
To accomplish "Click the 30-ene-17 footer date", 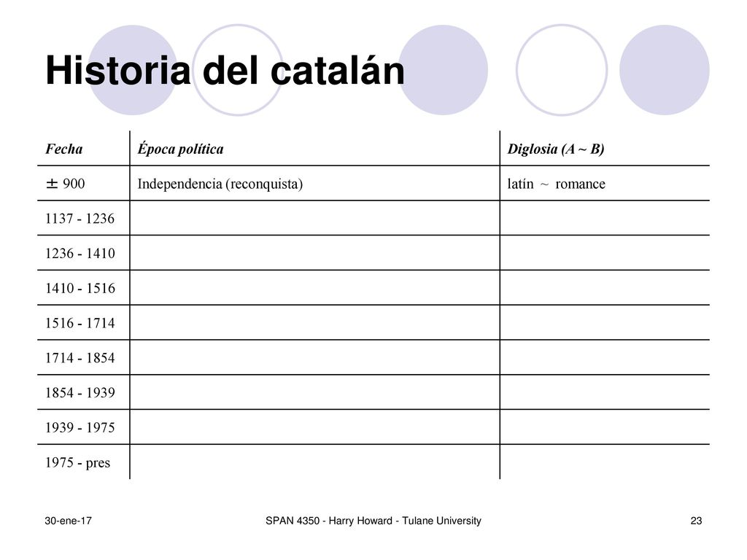I will point(68,521).
